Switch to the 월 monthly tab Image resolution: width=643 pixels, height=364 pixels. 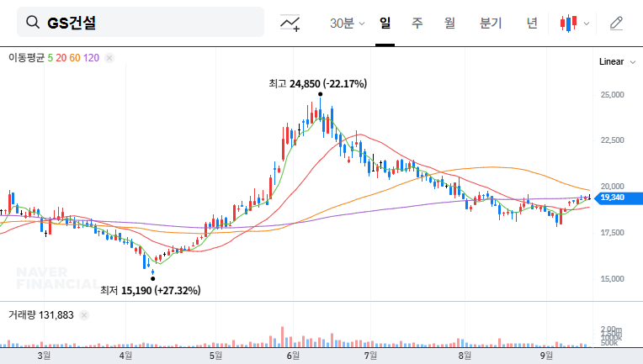point(449,23)
